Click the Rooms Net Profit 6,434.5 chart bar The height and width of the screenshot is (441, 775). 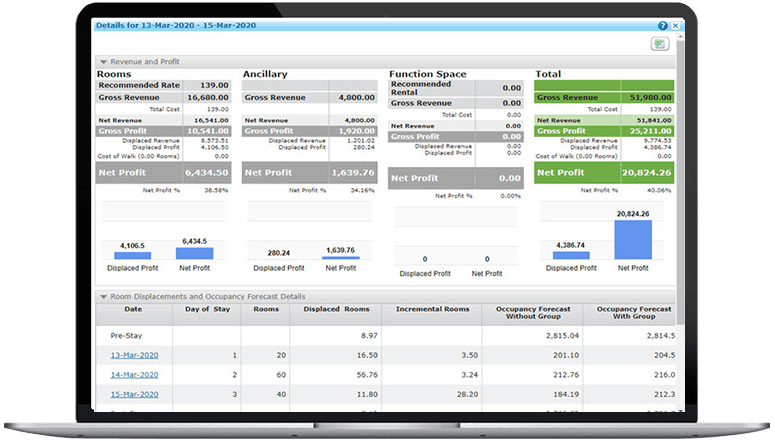click(x=196, y=253)
